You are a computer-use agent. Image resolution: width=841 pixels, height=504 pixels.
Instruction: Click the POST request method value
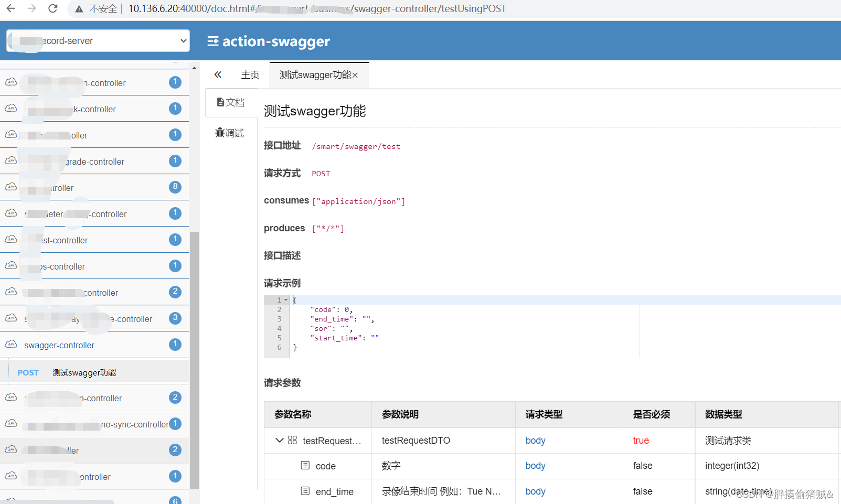point(321,174)
